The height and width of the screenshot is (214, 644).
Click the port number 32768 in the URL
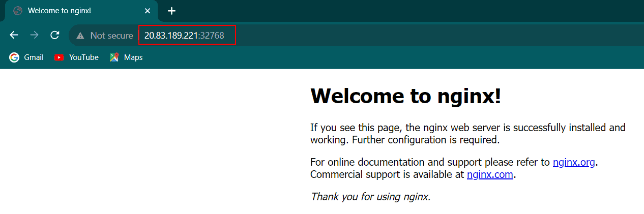pyautogui.click(x=212, y=36)
